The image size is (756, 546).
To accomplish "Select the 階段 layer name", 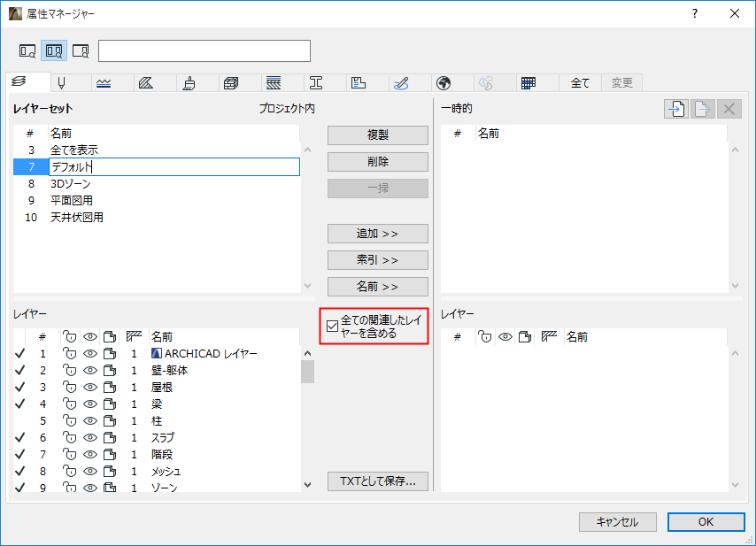I will pyautogui.click(x=162, y=455).
